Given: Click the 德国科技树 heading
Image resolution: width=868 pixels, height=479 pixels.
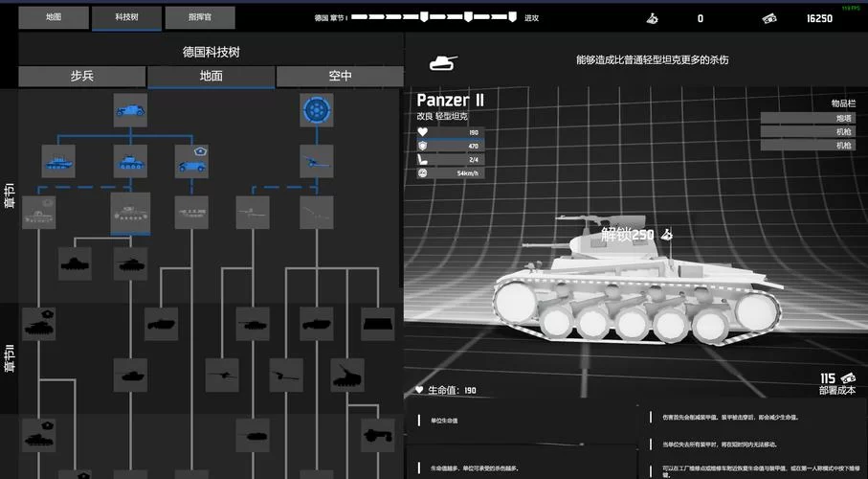Looking at the screenshot, I should pyautogui.click(x=211, y=52).
